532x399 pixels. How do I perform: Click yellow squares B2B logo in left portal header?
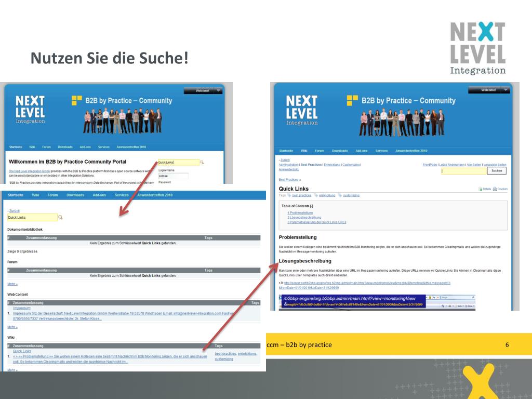[77, 100]
